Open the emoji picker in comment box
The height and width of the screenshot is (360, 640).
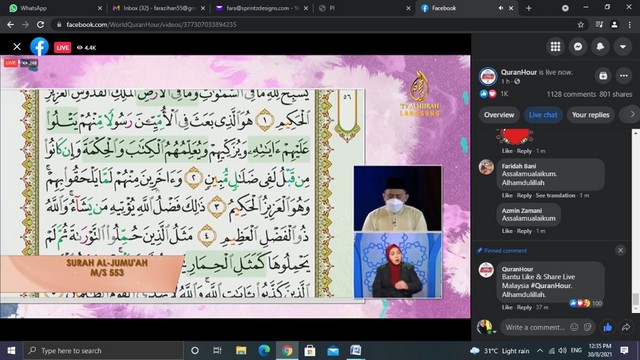(x=574, y=327)
